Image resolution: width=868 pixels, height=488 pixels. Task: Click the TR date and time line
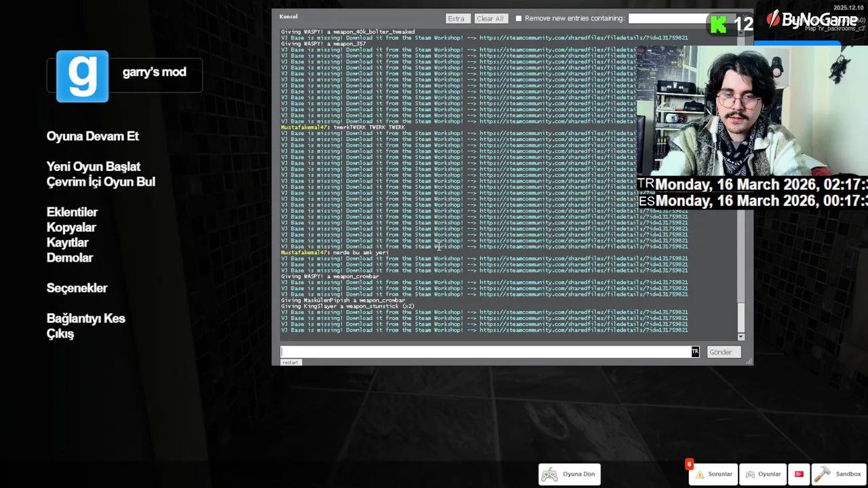[753, 184]
